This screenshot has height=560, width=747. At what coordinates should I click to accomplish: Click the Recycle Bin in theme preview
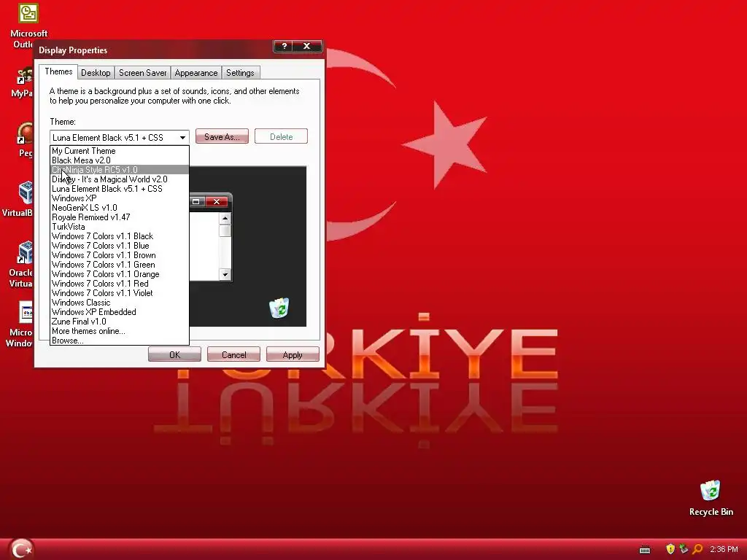279,308
